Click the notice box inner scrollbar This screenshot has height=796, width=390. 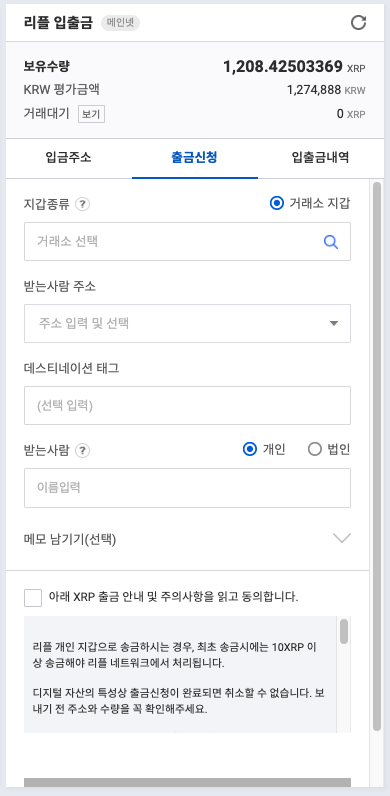[x=344, y=632]
